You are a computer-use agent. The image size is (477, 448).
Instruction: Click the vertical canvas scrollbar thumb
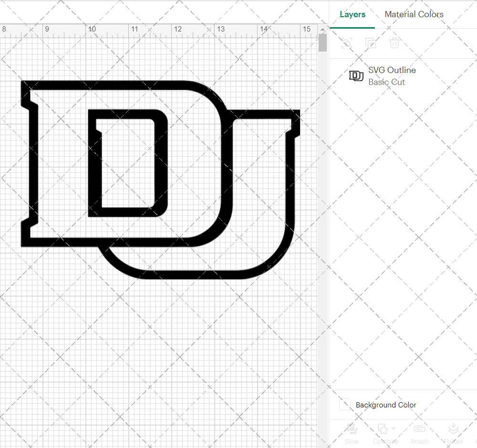click(322, 42)
